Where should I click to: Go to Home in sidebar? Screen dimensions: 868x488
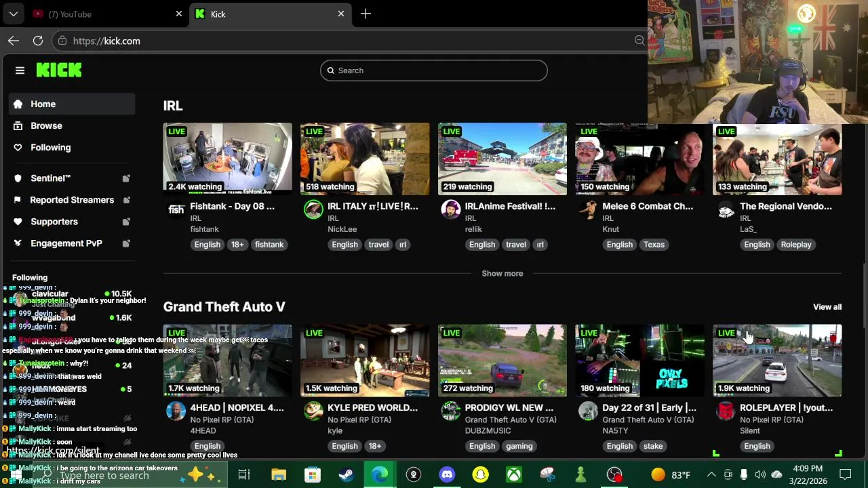tap(72, 104)
